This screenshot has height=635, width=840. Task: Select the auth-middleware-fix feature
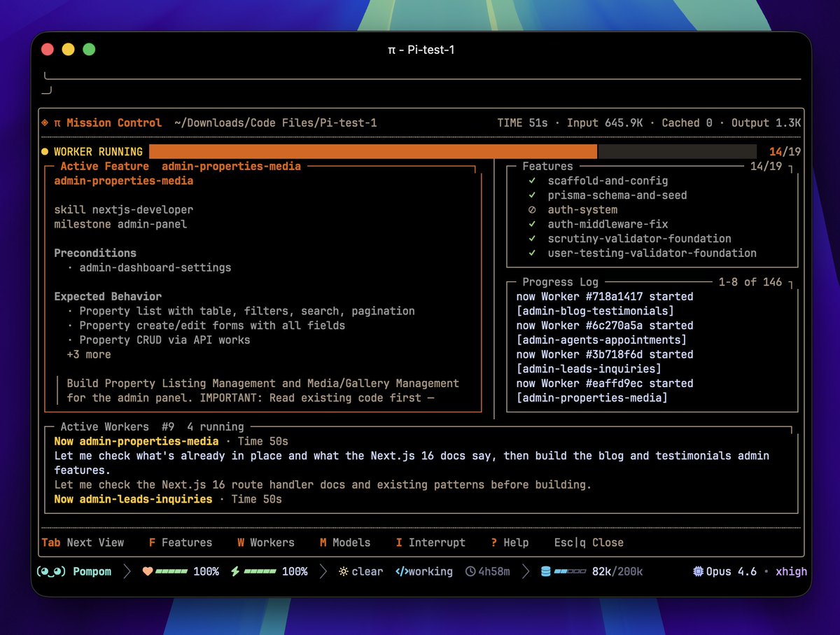(608, 224)
